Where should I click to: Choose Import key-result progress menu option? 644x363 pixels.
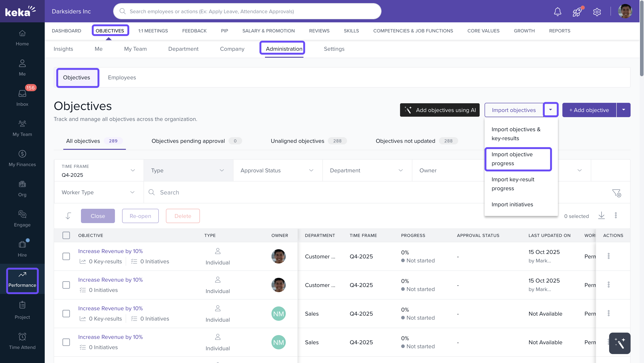pyautogui.click(x=513, y=184)
